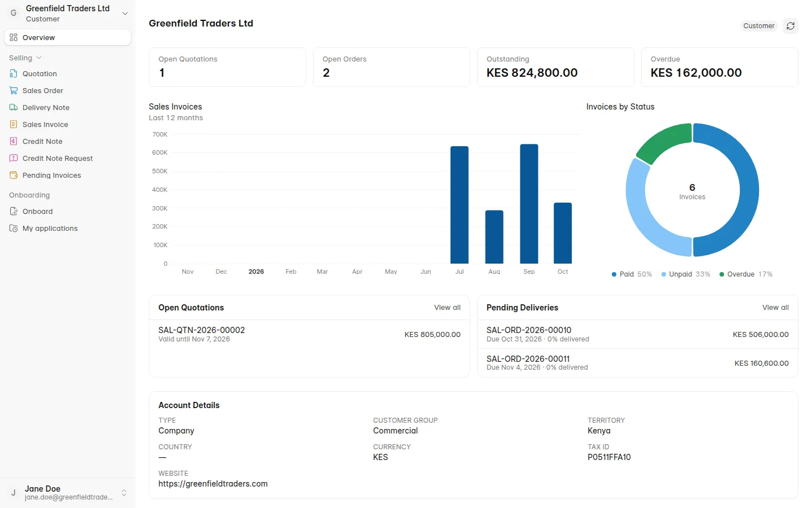
Task: Open Sales Order list
Action: pyautogui.click(x=68, y=90)
